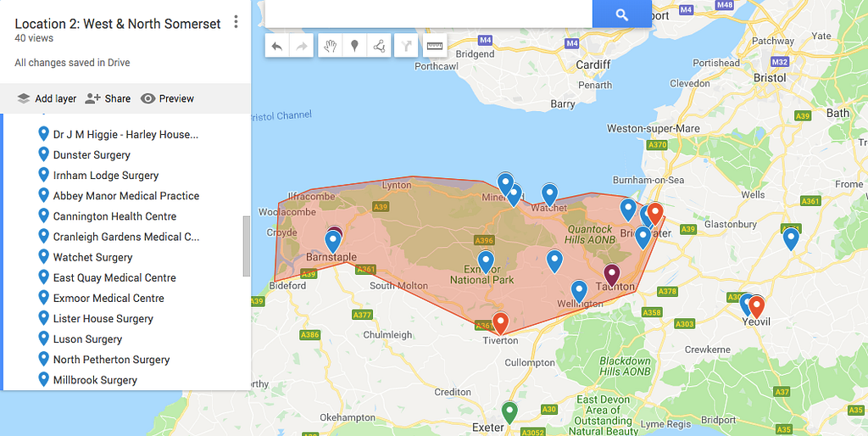
Task: Click the orange pin at Yeovil
Action: click(756, 306)
